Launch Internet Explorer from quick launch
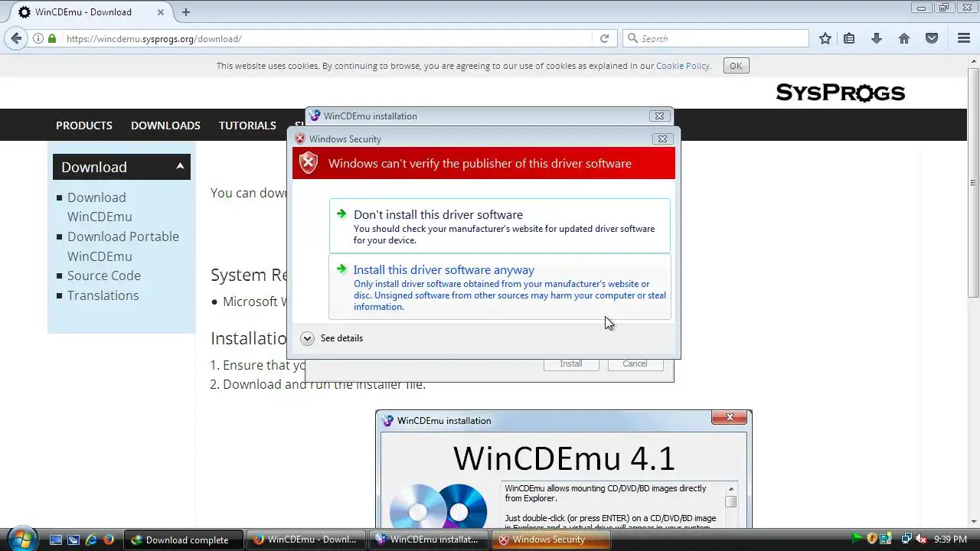Screen dimensions: 980x551 [x=91, y=540]
